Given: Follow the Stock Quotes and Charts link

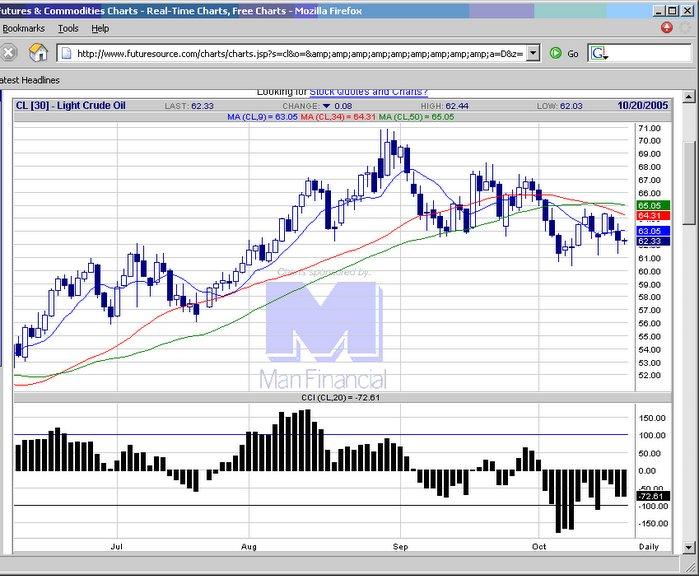Looking at the screenshot, I should pos(369,92).
